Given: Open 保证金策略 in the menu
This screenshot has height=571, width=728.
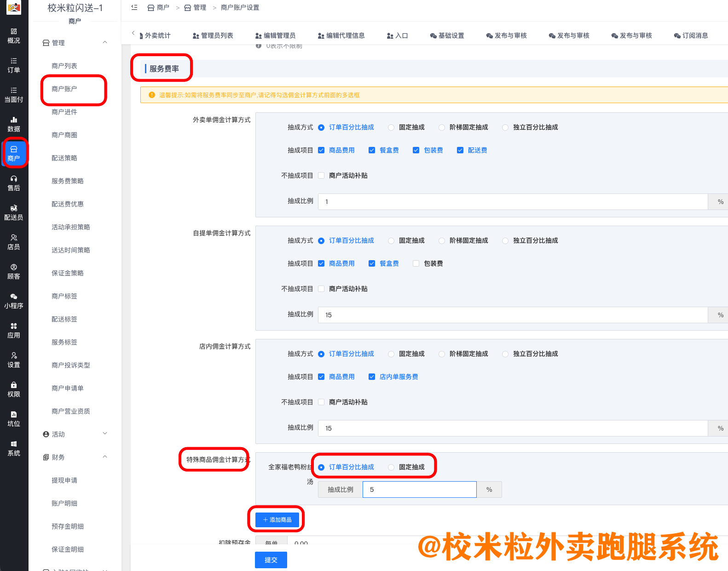Looking at the screenshot, I should (x=68, y=273).
